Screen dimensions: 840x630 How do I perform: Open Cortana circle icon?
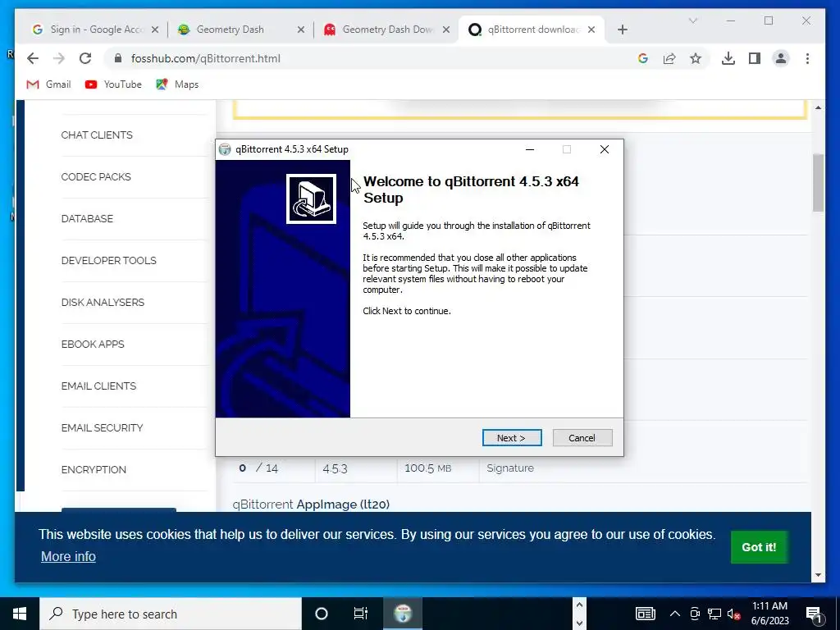(x=322, y=614)
